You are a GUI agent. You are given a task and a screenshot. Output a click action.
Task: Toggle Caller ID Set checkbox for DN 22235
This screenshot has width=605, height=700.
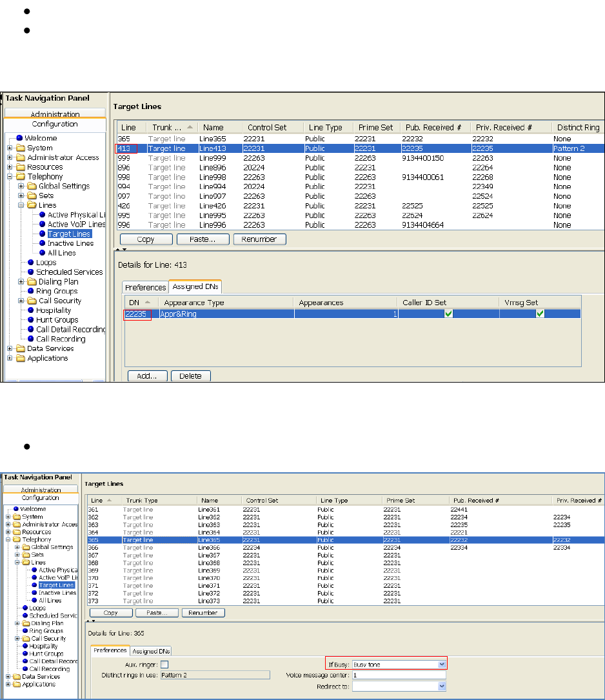tap(448, 314)
